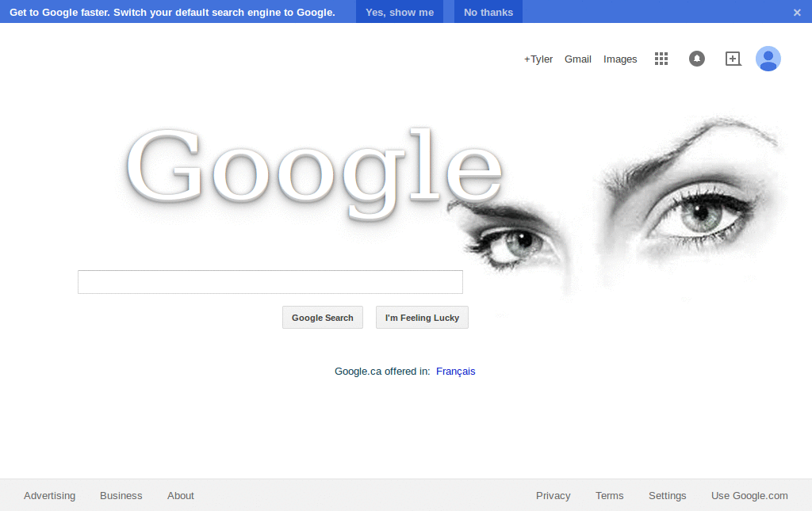812x511 pixels.
Task: Open the Images link
Action: [x=620, y=59]
